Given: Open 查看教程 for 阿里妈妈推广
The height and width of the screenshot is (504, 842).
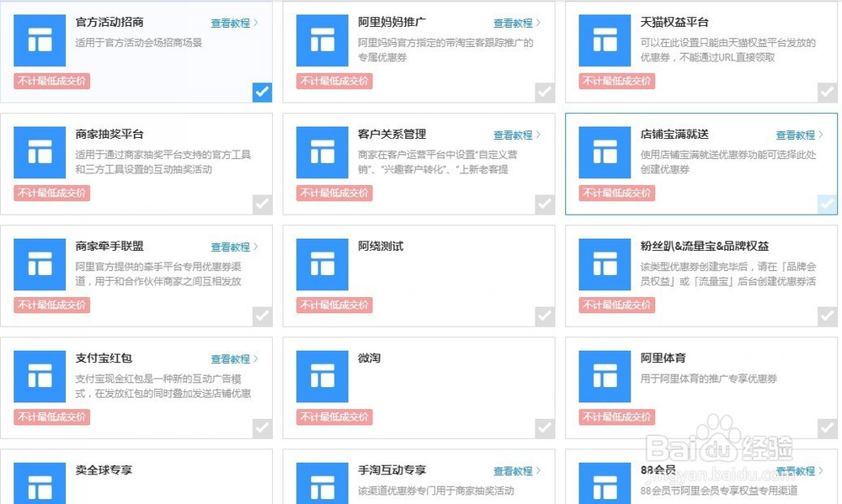Looking at the screenshot, I should (x=517, y=23).
